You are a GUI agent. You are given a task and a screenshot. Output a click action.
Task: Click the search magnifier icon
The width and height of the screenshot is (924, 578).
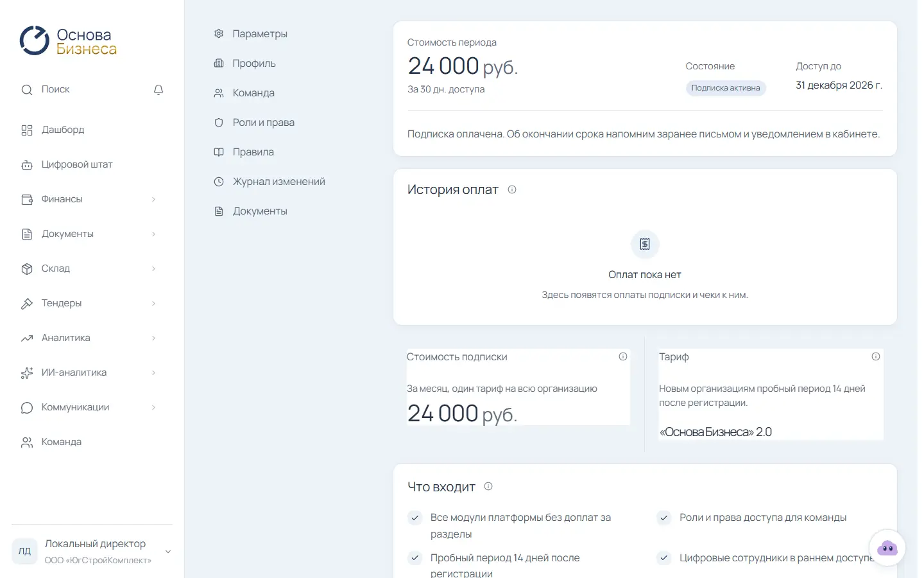click(x=27, y=90)
